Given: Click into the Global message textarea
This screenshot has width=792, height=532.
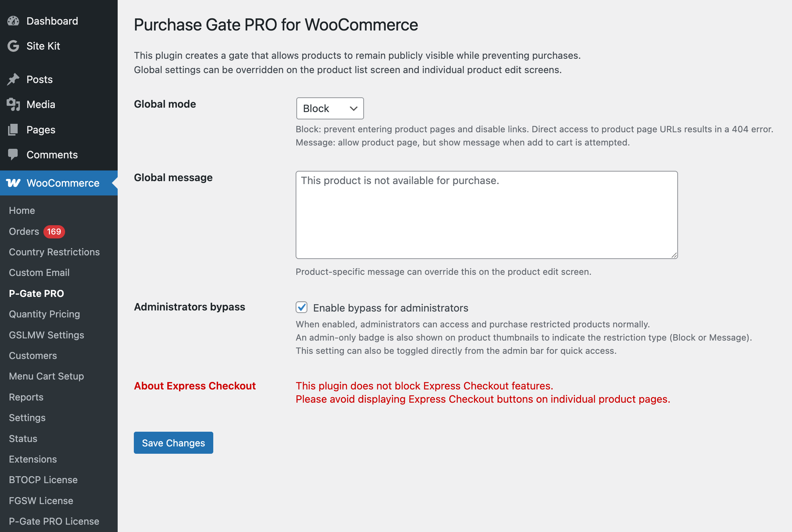Looking at the screenshot, I should (x=486, y=215).
